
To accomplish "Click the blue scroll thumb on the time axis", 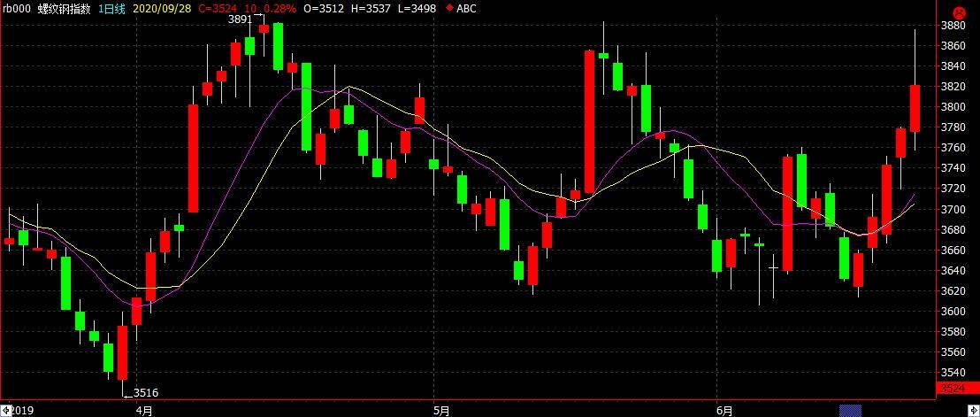I will (849, 410).
